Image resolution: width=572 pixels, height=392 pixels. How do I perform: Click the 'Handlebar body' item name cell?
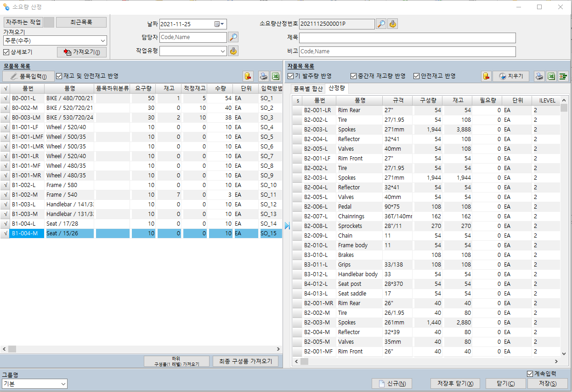coord(359,274)
